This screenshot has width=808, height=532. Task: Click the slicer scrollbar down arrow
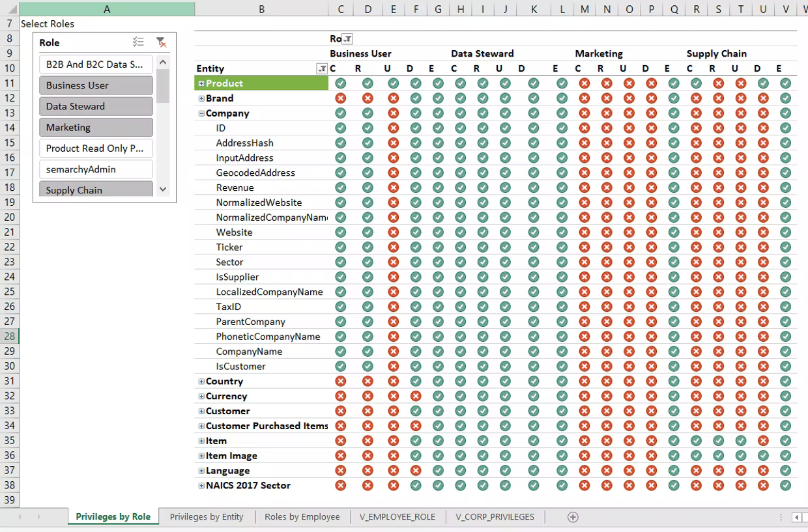tap(163, 189)
